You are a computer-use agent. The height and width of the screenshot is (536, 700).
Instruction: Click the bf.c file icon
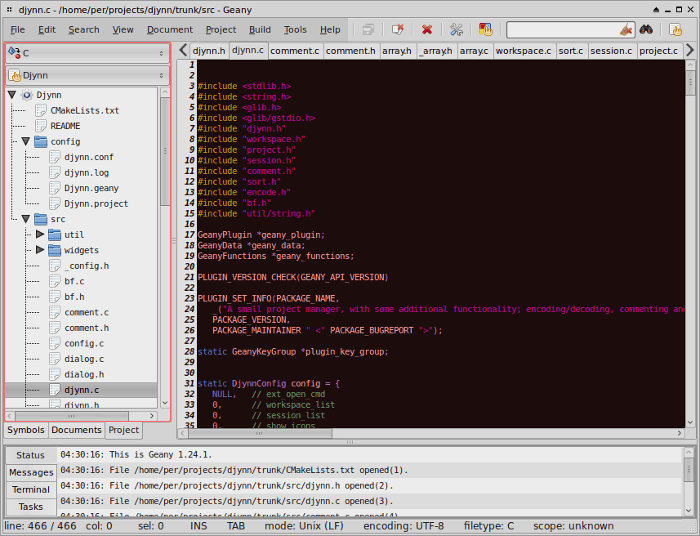[54, 282]
